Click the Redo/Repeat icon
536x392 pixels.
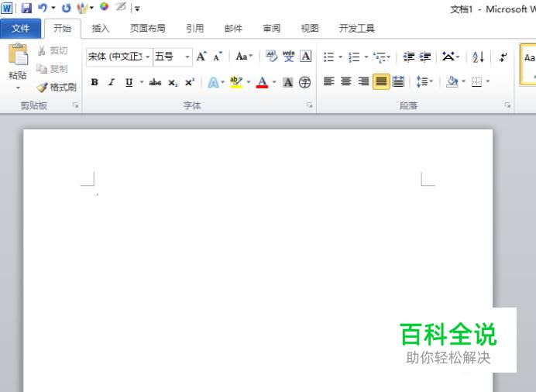coord(66,8)
